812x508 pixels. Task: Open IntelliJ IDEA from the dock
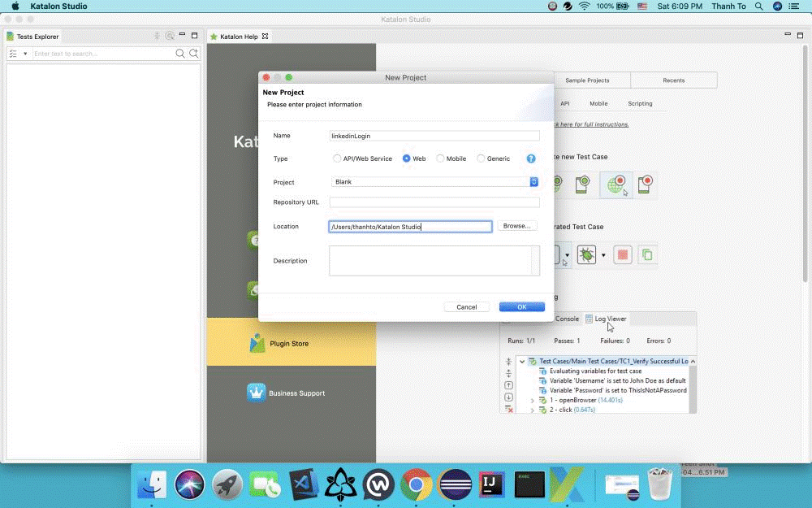click(491, 484)
